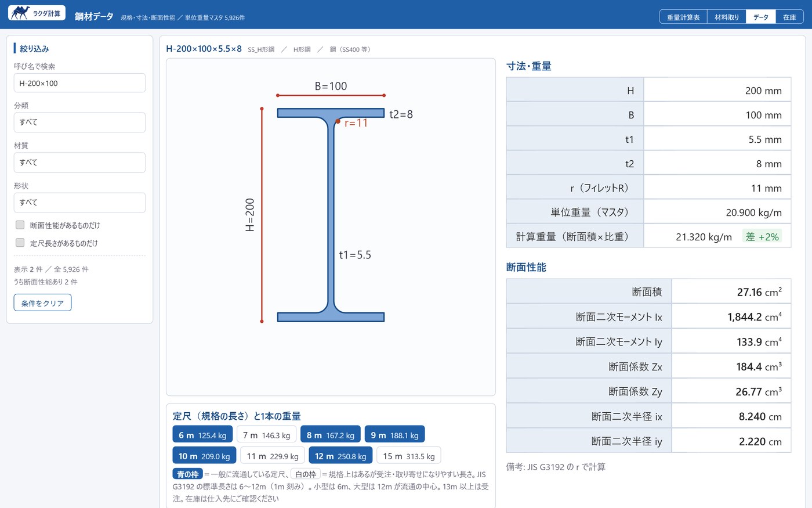Click the 青の枠 legend badge
Screen dimensions: 812x508
[x=187, y=474]
